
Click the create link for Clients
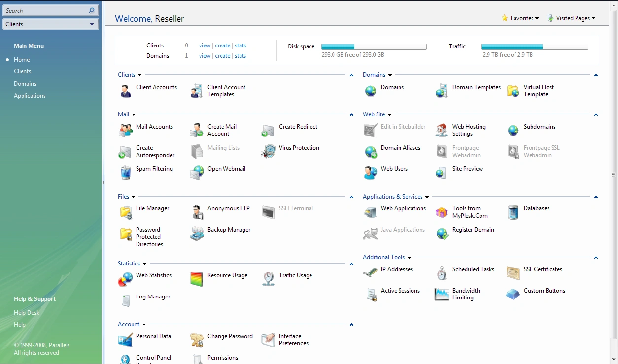223,46
